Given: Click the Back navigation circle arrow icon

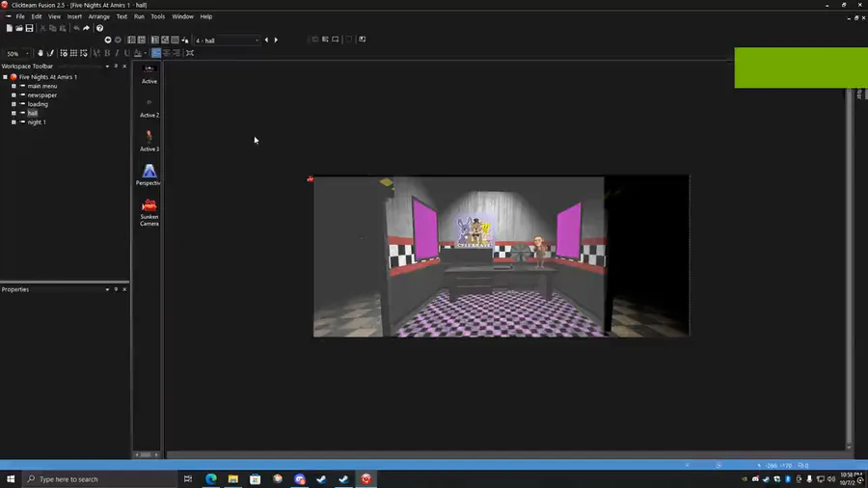Looking at the screenshot, I should click(x=108, y=40).
